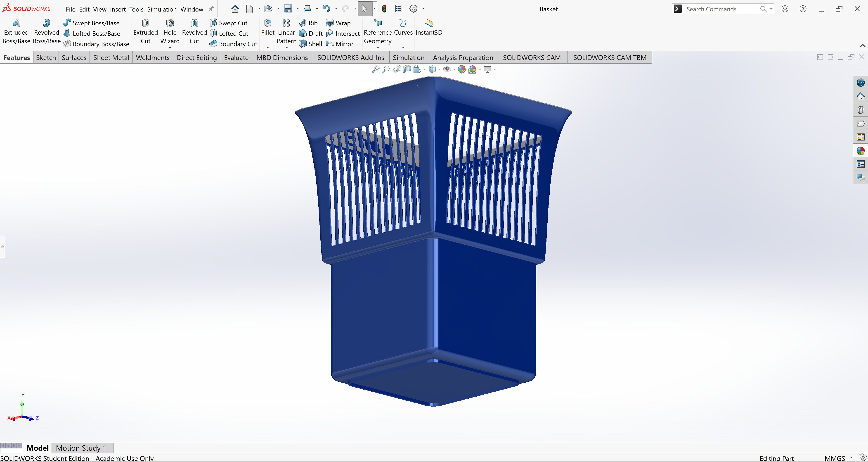The width and height of the screenshot is (868, 462).
Task: Click the Rebuild traffic light icon
Action: tap(384, 9)
